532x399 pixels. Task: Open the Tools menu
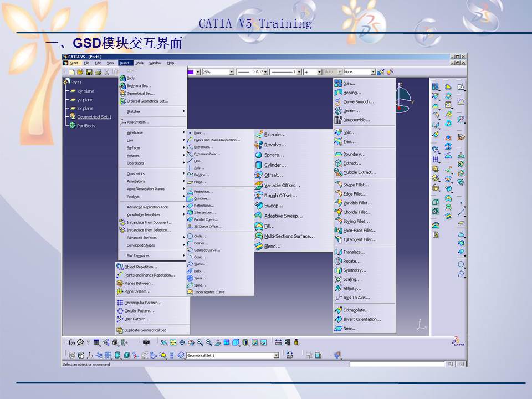[139, 63]
